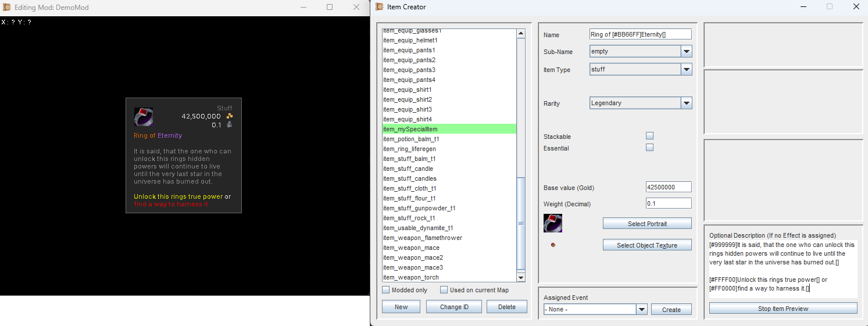Click the Editing Mod window title icon
The width and height of the screenshot is (868, 326).
point(7,7)
